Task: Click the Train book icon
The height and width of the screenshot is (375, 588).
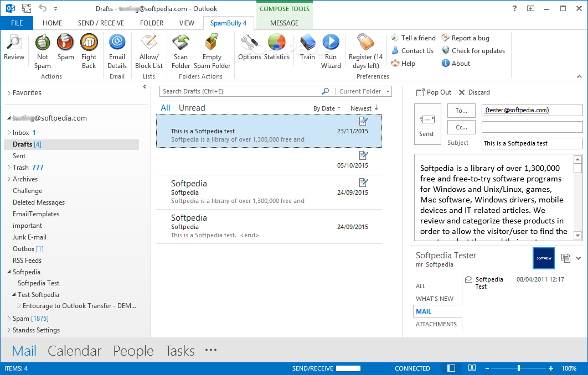Action: (307, 43)
